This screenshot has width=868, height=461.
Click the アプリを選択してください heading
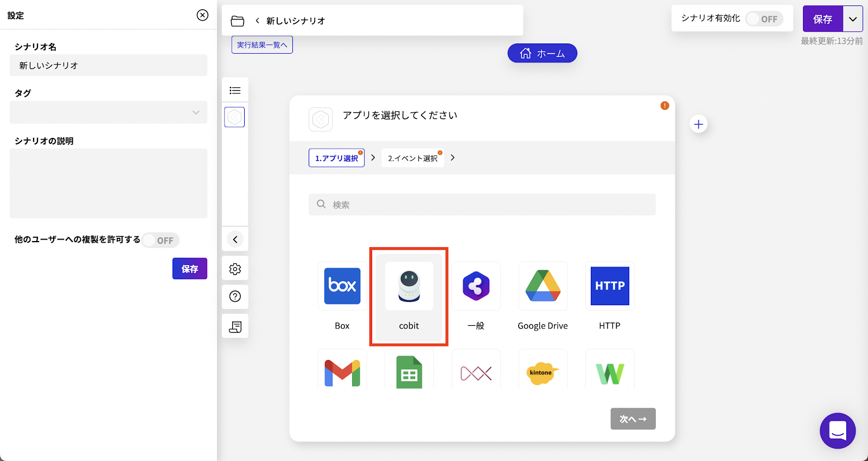click(400, 115)
